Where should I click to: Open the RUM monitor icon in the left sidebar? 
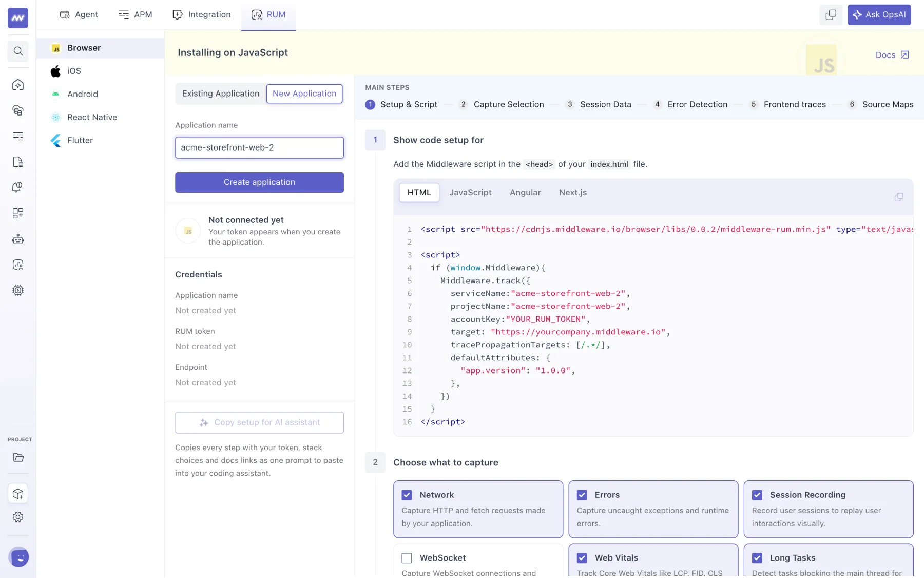pos(18,265)
